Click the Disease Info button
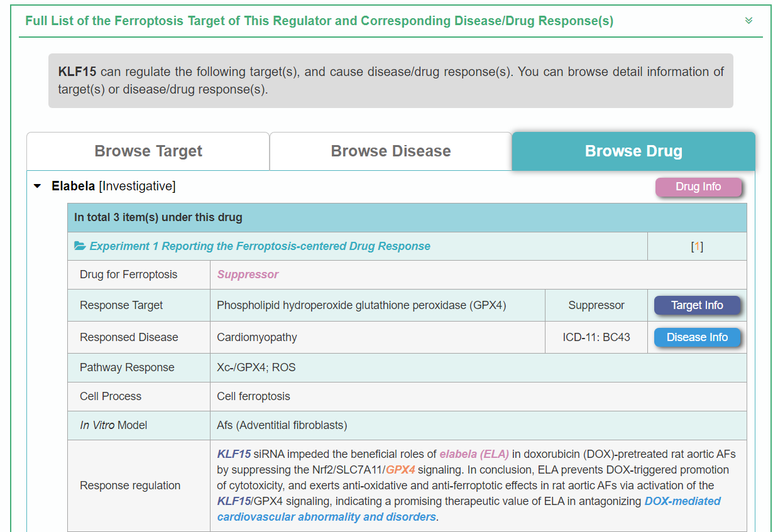 [697, 337]
